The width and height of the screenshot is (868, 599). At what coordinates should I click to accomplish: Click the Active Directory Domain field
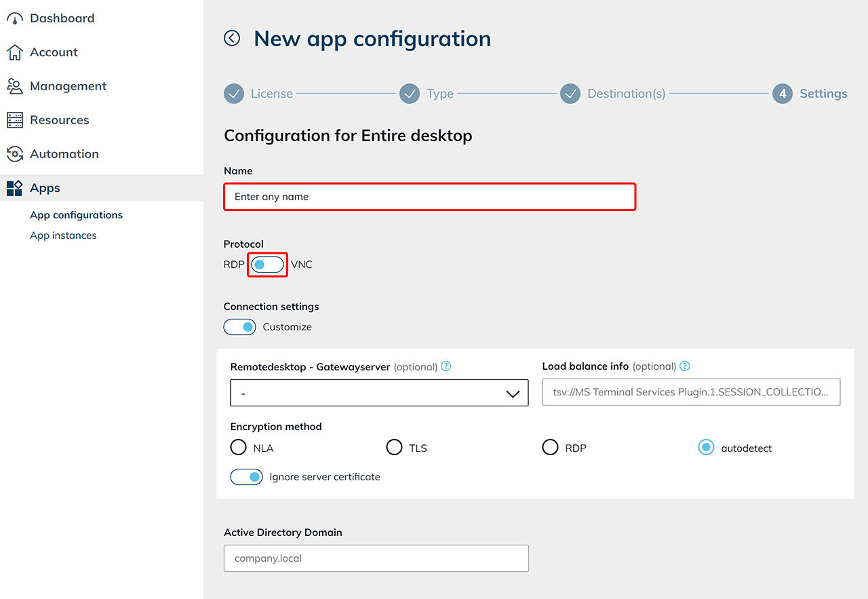[376, 558]
